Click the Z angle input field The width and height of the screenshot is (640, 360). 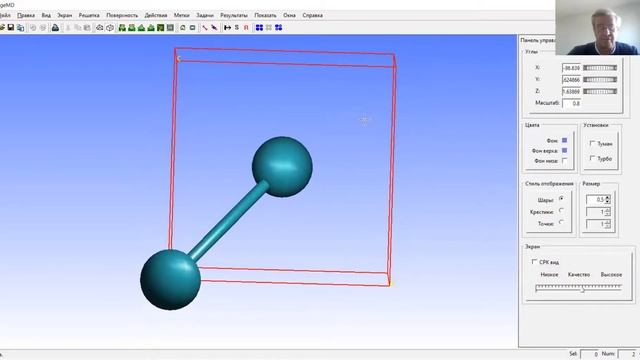tap(571, 91)
